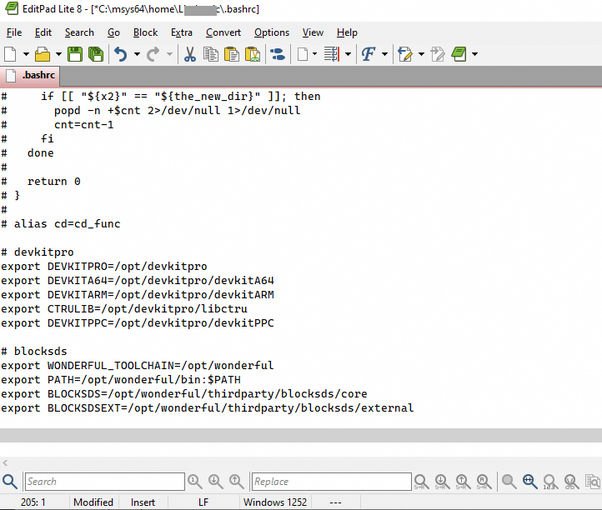Image resolution: width=602 pixels, height=510 pixels.
Task: Click the Replace Next down-arrow magnifier
Action: [442, 482]
